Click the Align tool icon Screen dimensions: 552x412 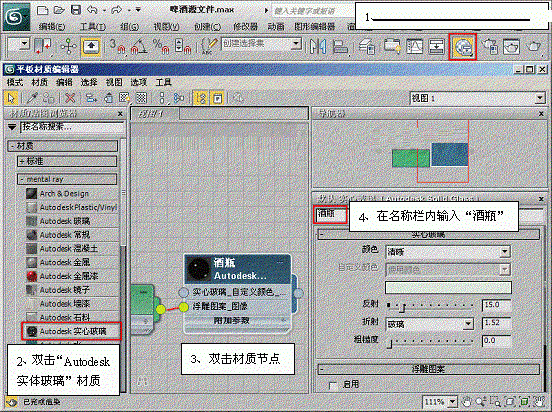[340, 47]
